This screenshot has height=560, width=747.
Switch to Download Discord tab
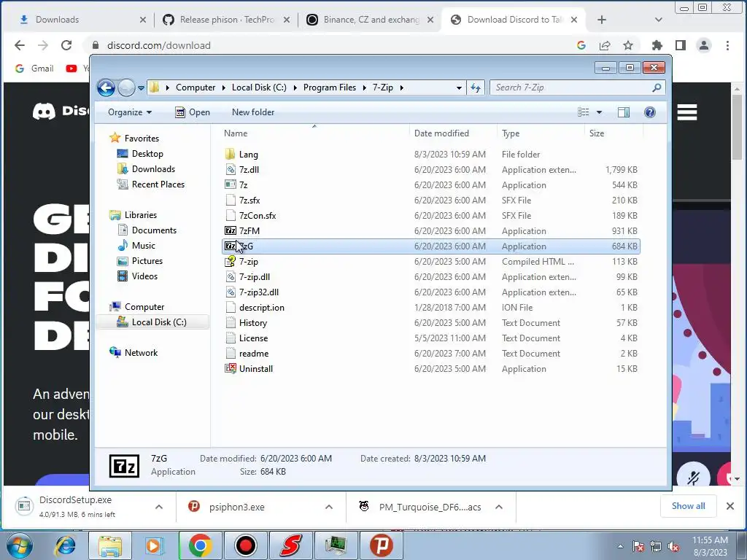514,20
